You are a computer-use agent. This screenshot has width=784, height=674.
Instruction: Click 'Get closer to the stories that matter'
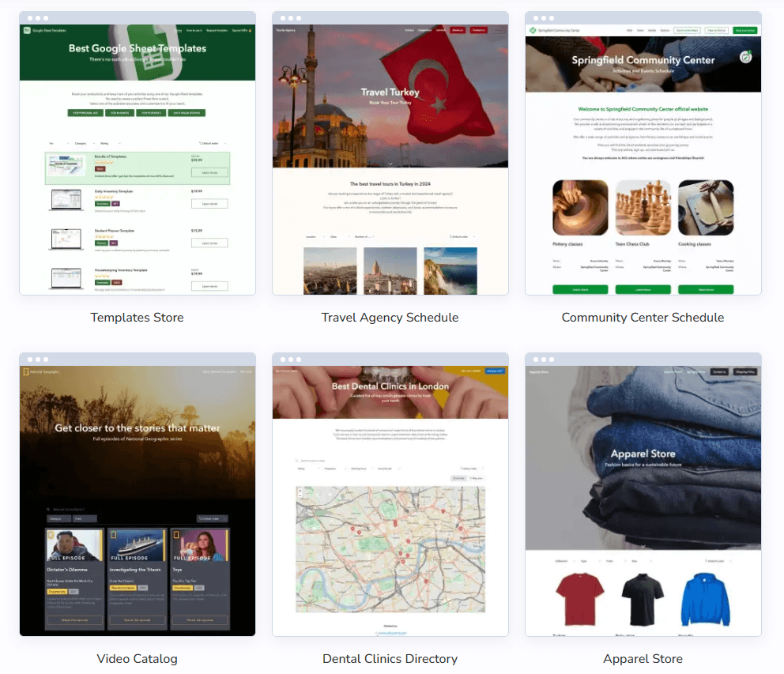click(138, 428)
